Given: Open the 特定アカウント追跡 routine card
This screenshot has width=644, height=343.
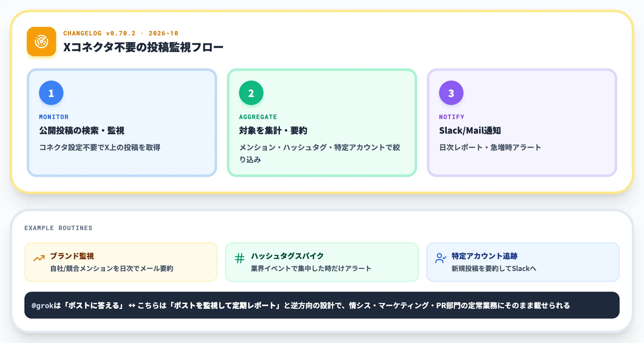Looking at the screenshot, I should (x=523, y=262).
